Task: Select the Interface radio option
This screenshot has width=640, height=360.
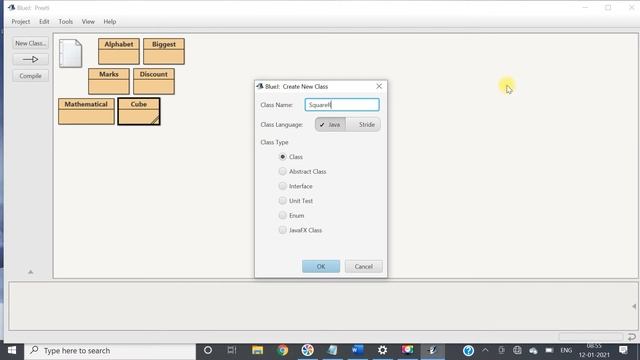Action: tap(282, 186)
